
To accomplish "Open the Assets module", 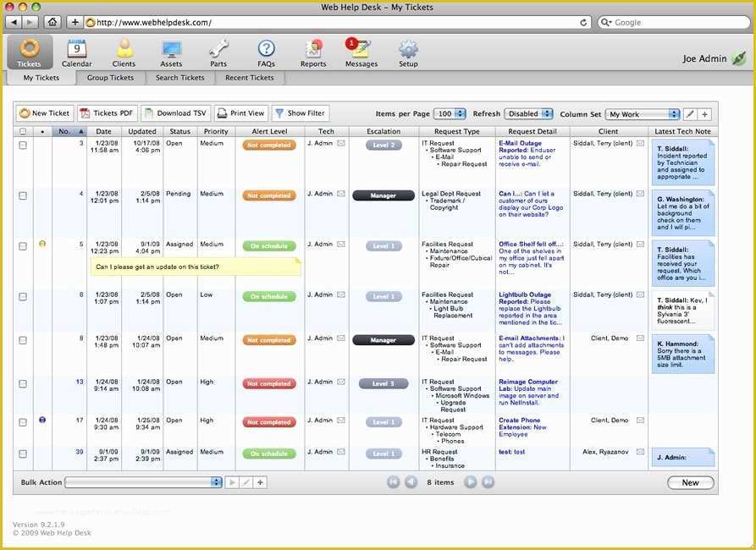I will pyautogui.click(x=171, y=53).
